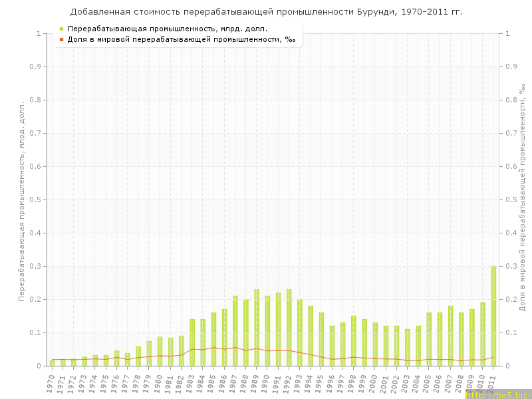Click the 1970 label on x-axis
This screenshot has width=532, height=399.
coord(51,382)
